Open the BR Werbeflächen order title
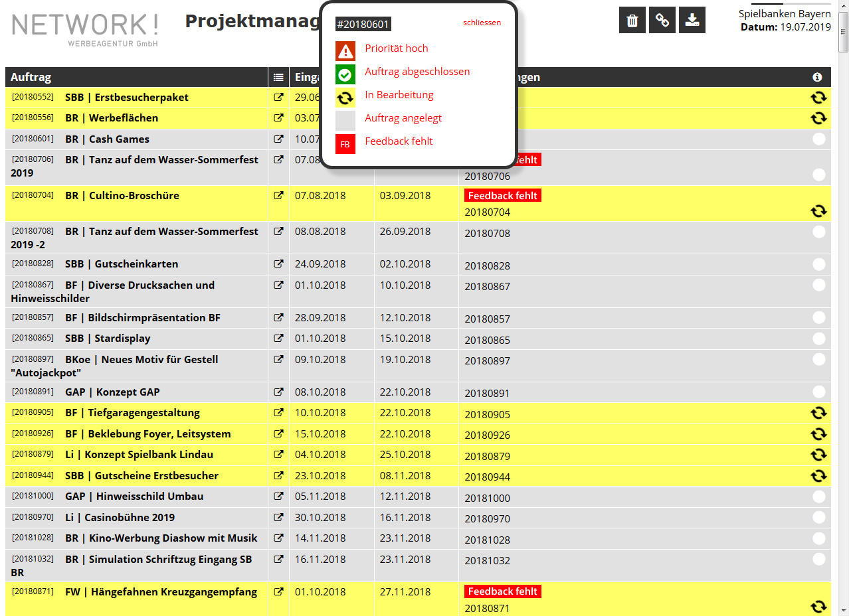The width and height of the screenshot is (849, 616). pos(112,118)
